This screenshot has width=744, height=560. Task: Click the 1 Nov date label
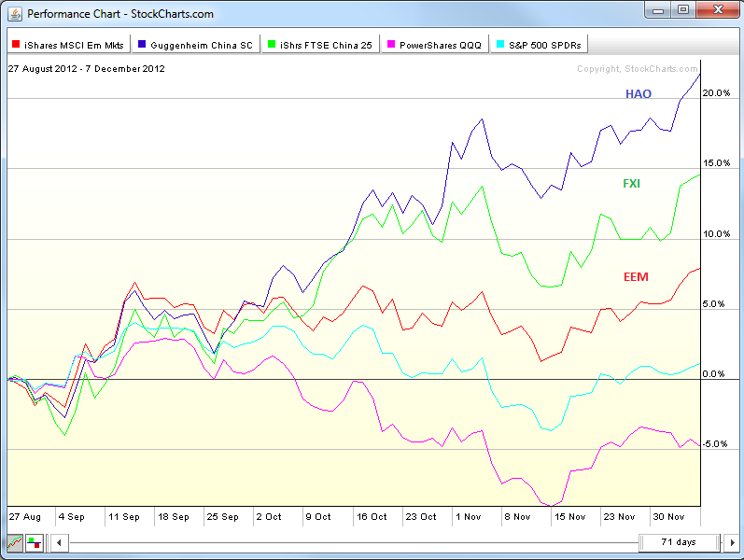tap(469, 517)
